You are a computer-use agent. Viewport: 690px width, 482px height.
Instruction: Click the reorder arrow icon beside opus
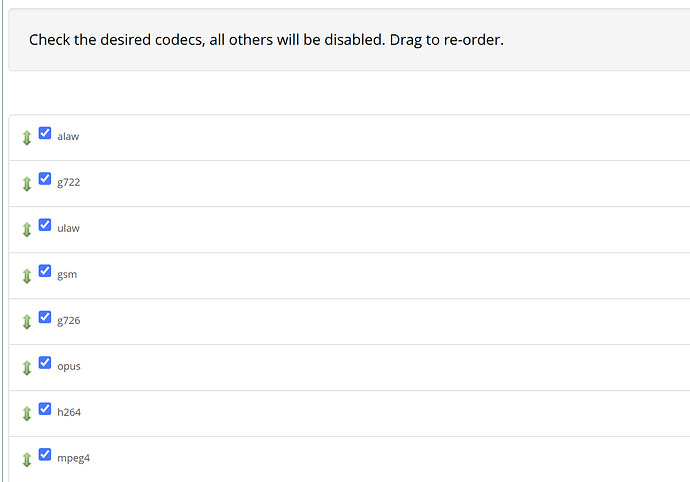point(27,368)
